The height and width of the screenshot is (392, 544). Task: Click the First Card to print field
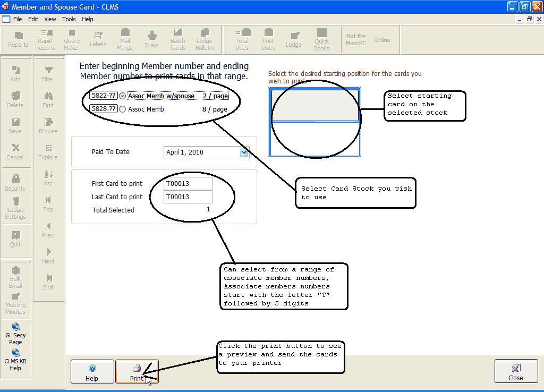coord(188,184)
